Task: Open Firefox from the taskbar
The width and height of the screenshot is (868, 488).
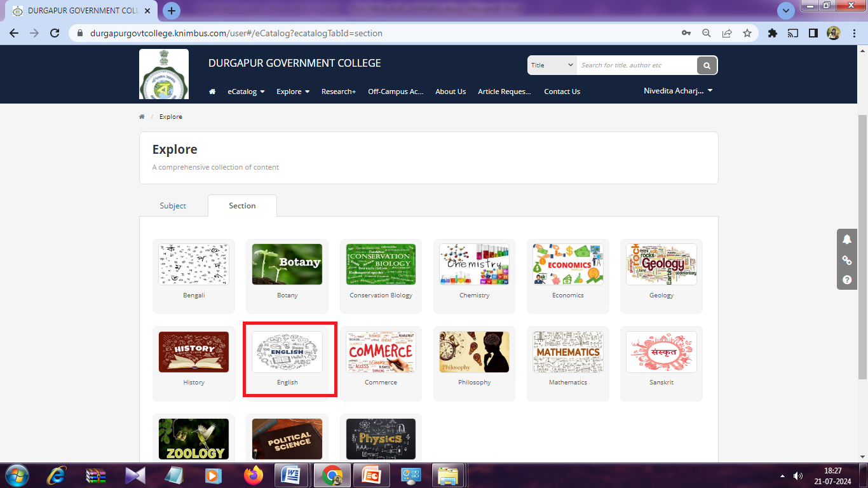Action: [252, 475]
